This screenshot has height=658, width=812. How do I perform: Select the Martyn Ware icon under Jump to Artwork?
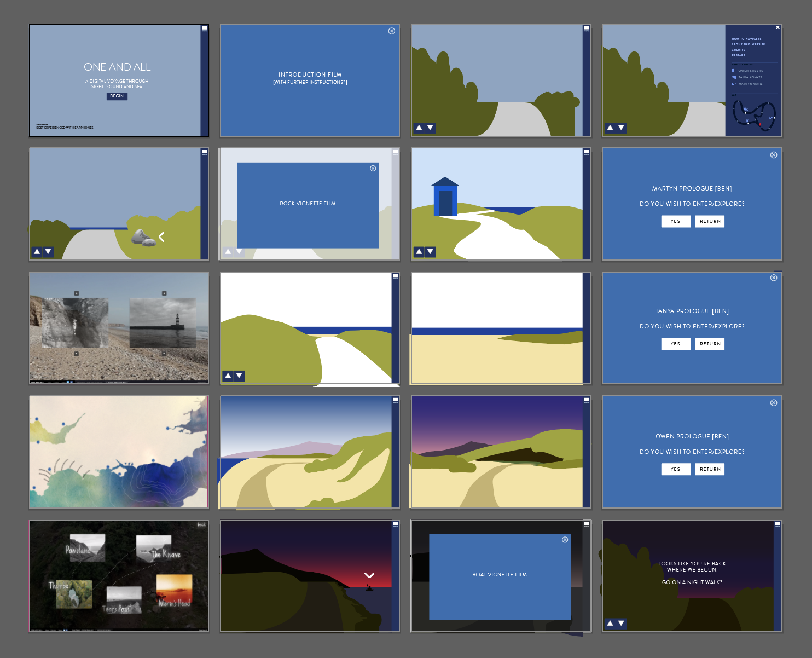coord(733,84)
